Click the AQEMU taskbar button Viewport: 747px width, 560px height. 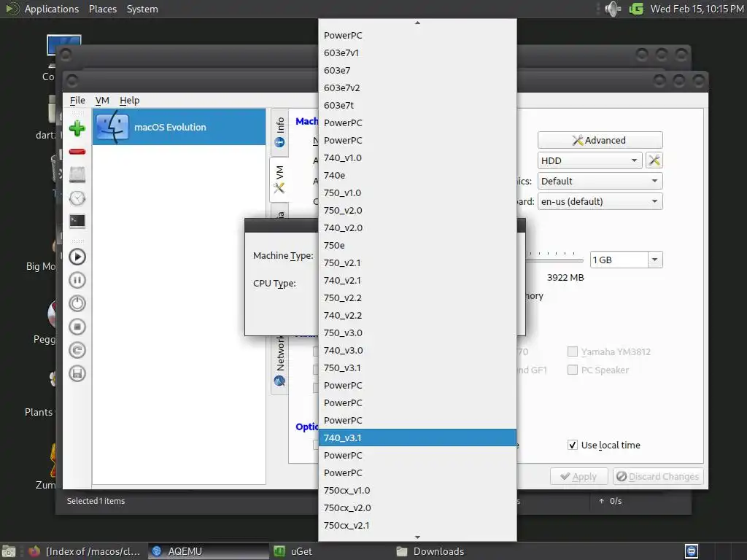209,551
